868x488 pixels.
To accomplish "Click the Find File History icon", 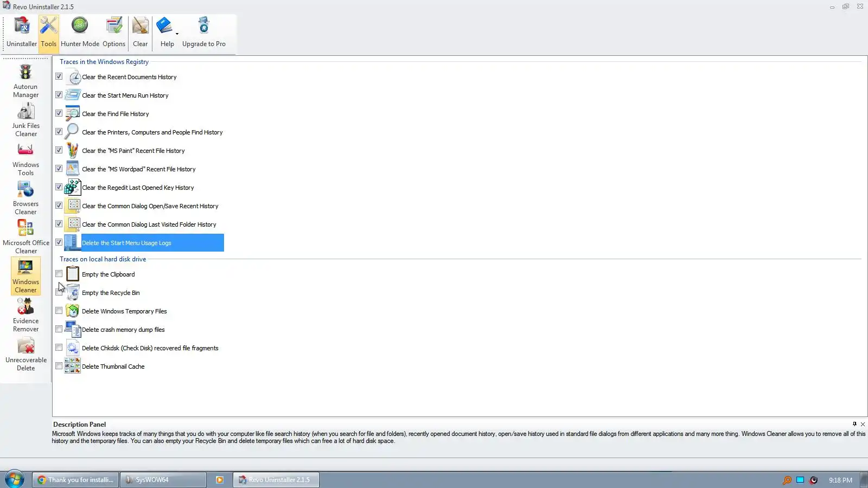I will pos(73,114).
